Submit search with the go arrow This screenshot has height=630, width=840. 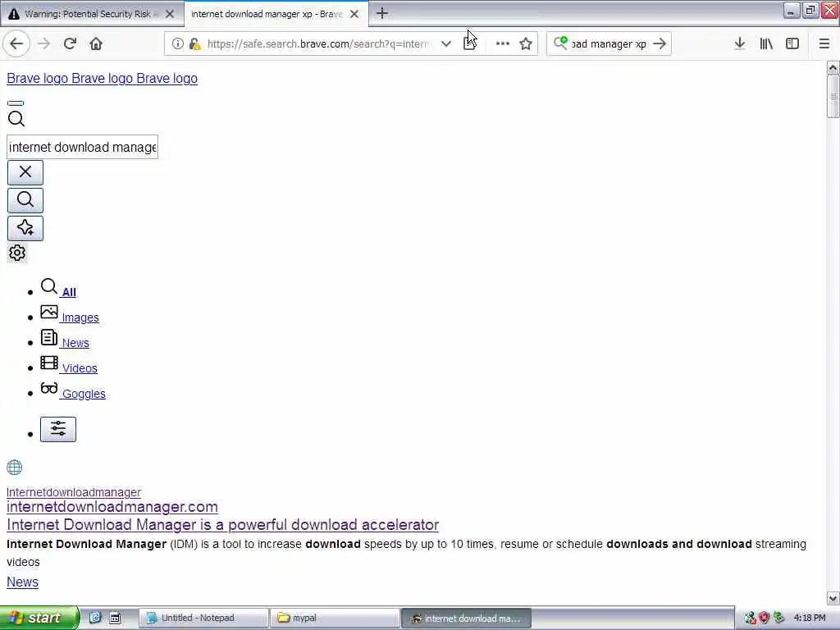pos(660,44)
